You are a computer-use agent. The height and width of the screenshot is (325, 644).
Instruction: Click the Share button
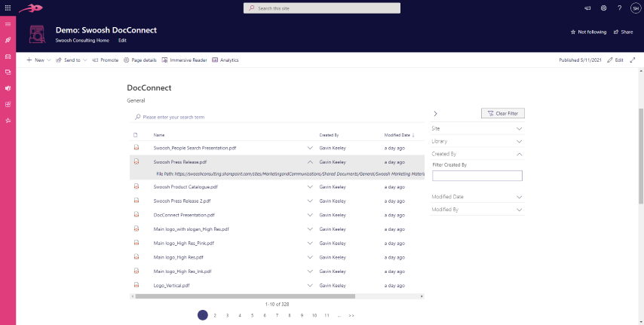click(623, 32)
